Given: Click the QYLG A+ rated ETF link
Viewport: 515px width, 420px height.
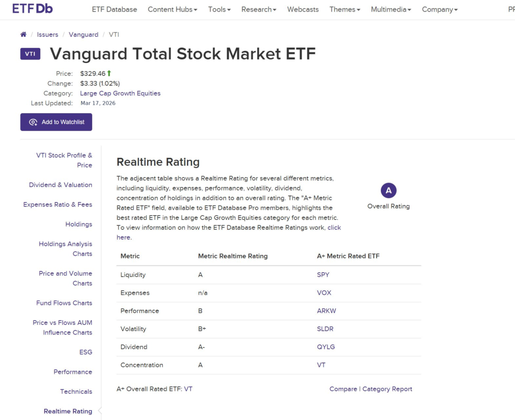Looking at the screenshot, I should (x=326, y=347).
